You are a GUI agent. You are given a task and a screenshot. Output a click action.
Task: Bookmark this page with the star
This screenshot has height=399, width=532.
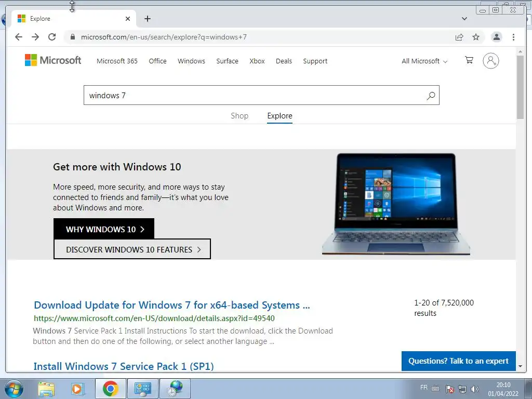[476, 37]
